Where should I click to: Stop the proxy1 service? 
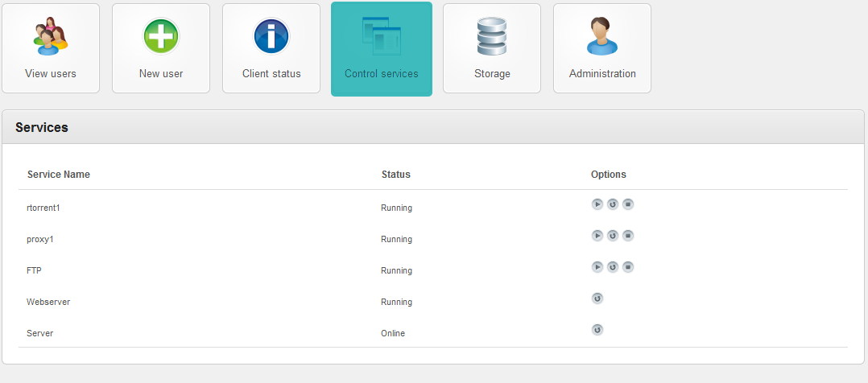click(x=628, y=236)
